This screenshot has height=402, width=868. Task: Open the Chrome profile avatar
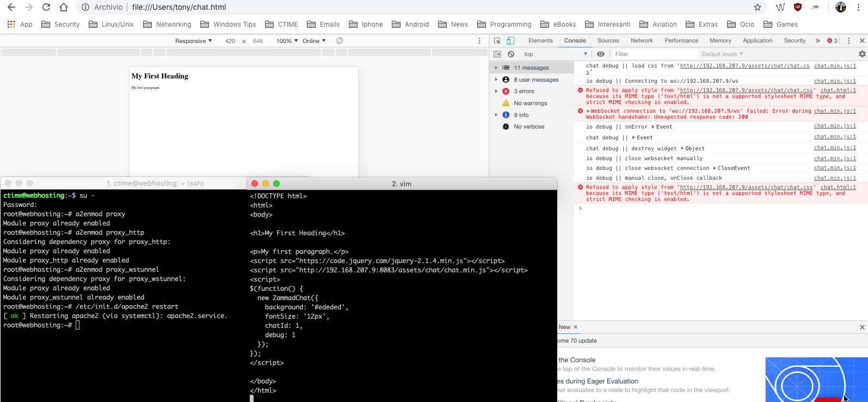(x=841, y=7)
